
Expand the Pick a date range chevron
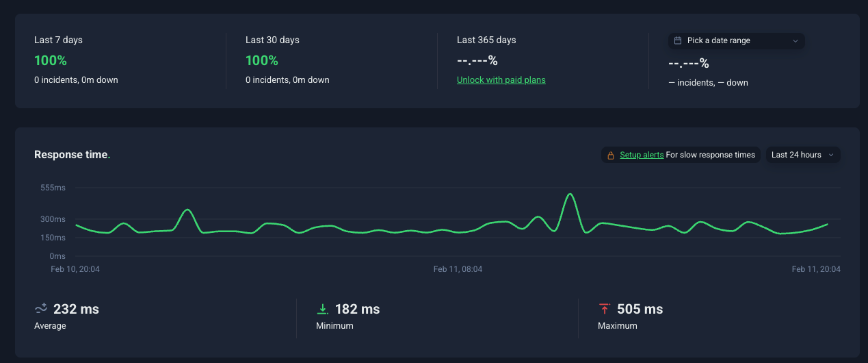(x=795, y=41)
